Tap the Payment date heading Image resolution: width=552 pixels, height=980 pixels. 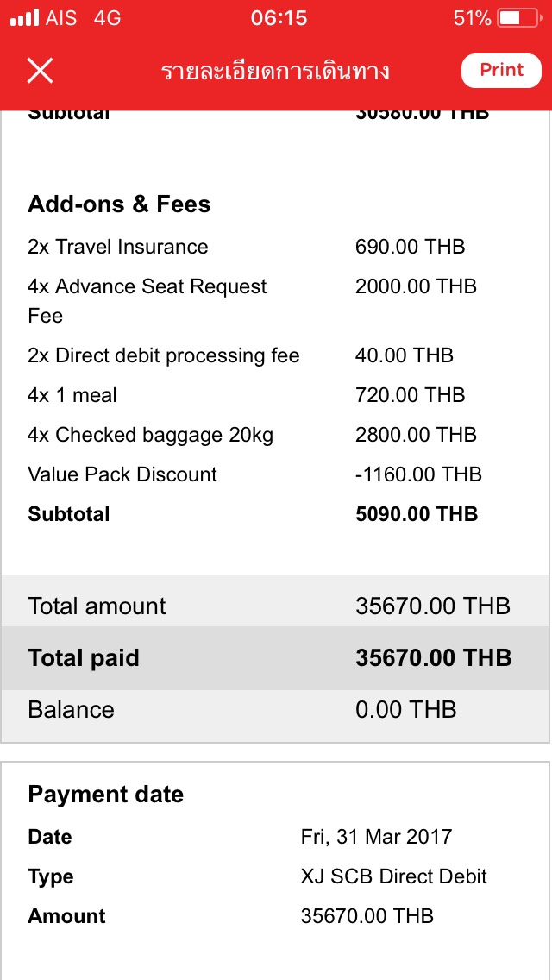click(105, 795)
